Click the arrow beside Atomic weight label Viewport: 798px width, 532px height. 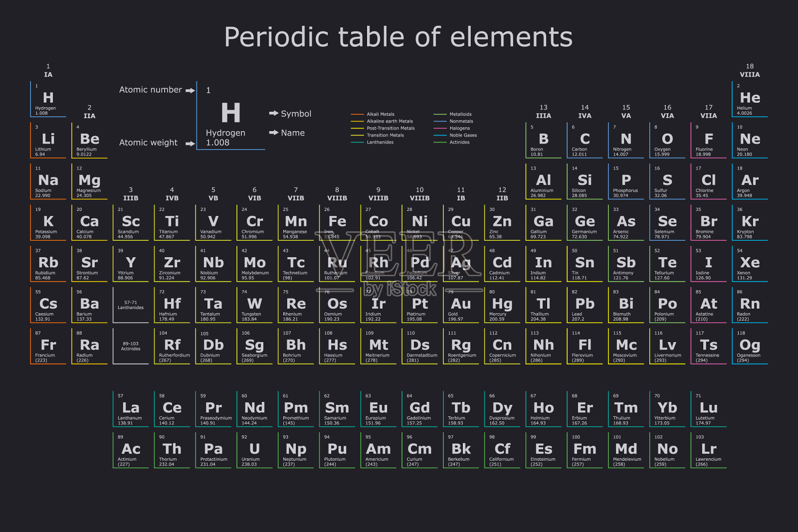pos(190,144)
